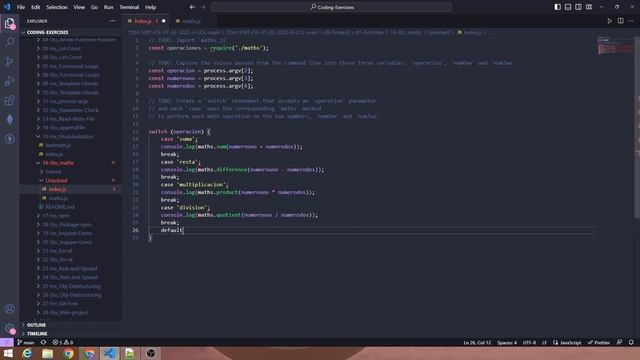Viewport: 640px width, 360px height.
Task: Open the Edit menu
Action: (36, 7)
